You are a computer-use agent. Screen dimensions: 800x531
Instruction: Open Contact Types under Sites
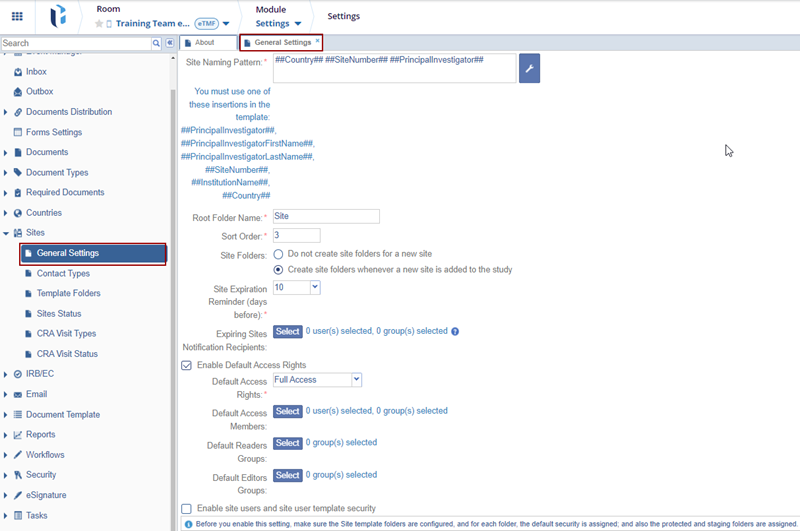click(x=63, y=273)
